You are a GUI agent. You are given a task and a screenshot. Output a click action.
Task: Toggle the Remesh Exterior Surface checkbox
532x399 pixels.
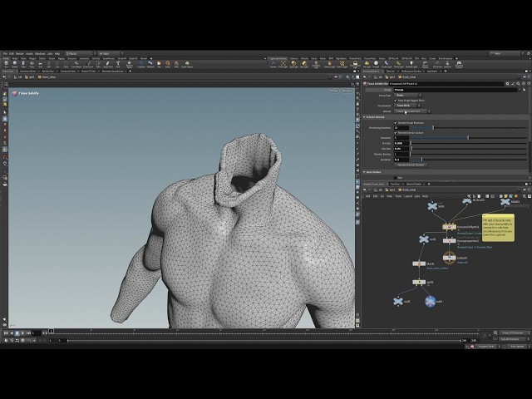(396, 133)
